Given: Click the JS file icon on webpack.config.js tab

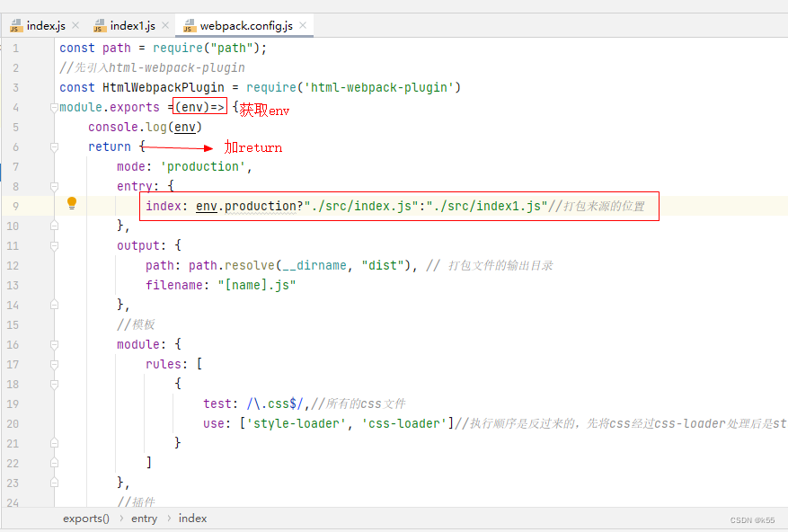Looking at the screenshot, I should (188, 26).
